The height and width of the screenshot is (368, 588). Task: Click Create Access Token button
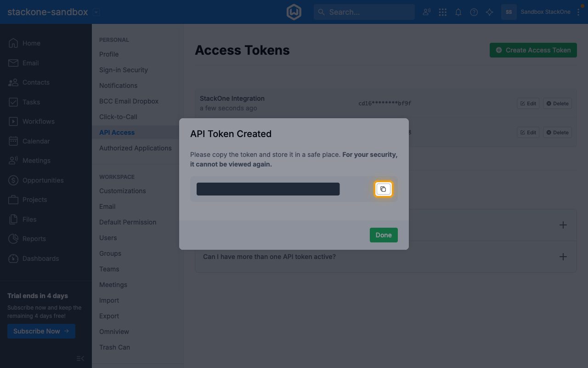pyautogui.click(x=533, y=50)
